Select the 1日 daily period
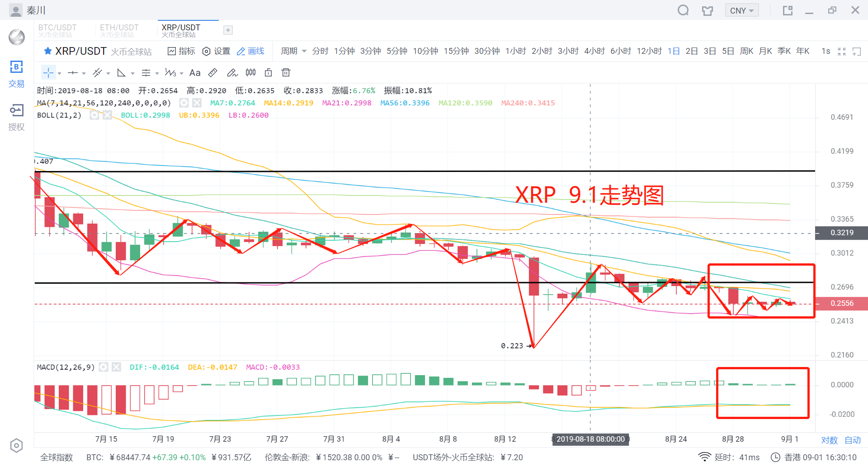 (x=674, y=51)
